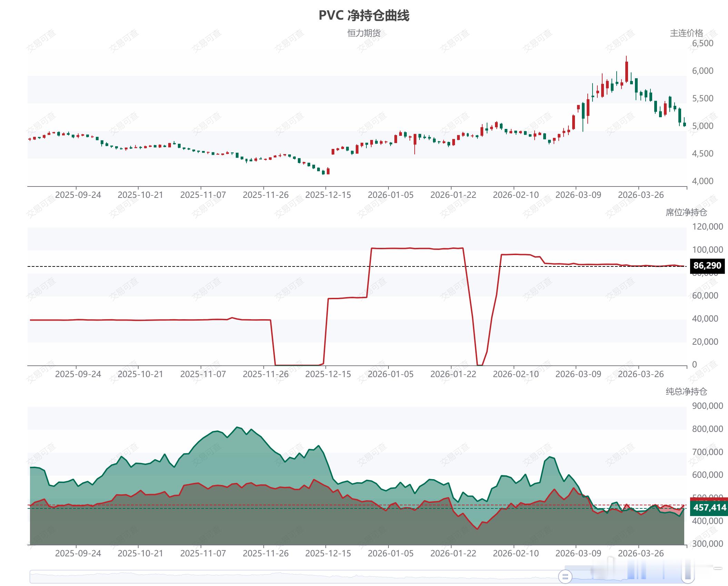Click the 6,500 price axis value
This screenshot has height=586, width=728.
(702, 43)
